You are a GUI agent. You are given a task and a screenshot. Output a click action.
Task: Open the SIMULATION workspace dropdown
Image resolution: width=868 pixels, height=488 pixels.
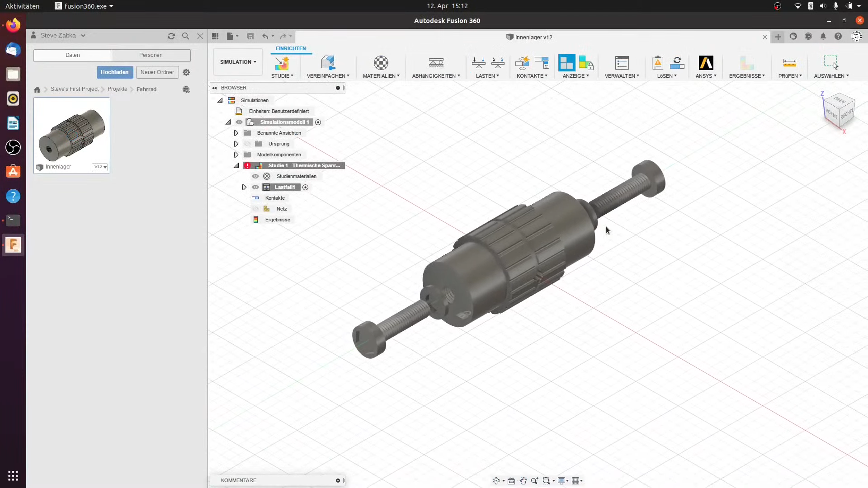[238, 62]
